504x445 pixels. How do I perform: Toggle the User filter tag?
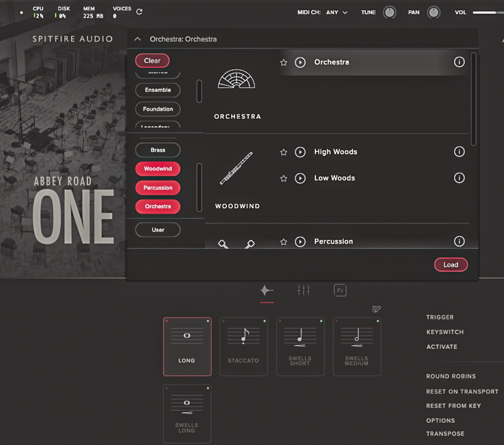point(158,230)
